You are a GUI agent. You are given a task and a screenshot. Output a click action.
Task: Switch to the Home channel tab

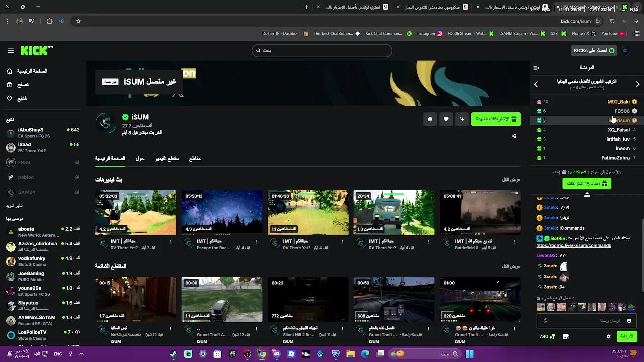(x=110, y=159)
